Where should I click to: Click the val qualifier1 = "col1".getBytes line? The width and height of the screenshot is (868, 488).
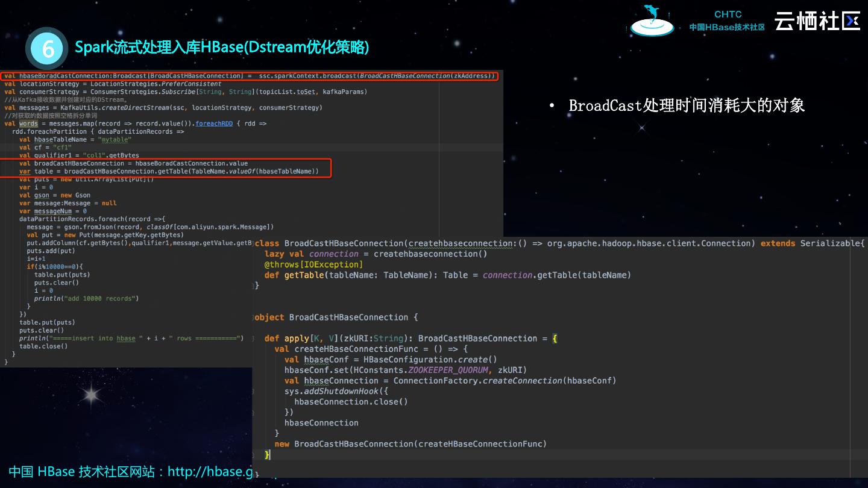pyautogui.click(x=79, y=155)
